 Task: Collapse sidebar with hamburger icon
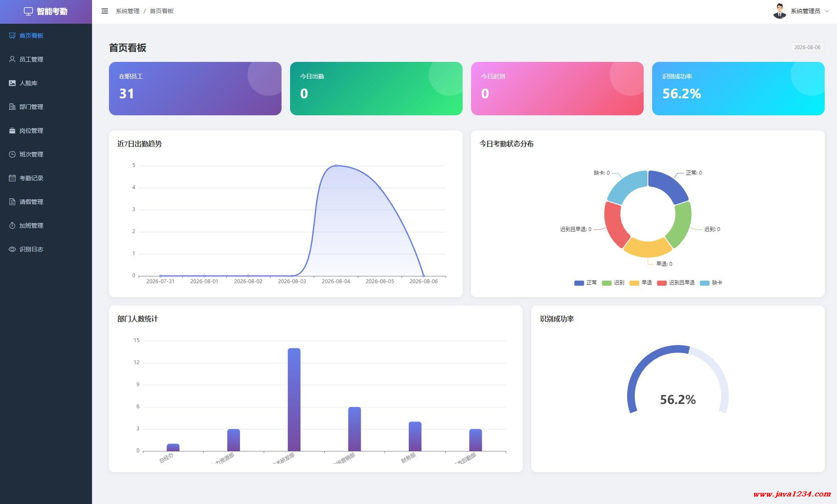pos(105,11)
